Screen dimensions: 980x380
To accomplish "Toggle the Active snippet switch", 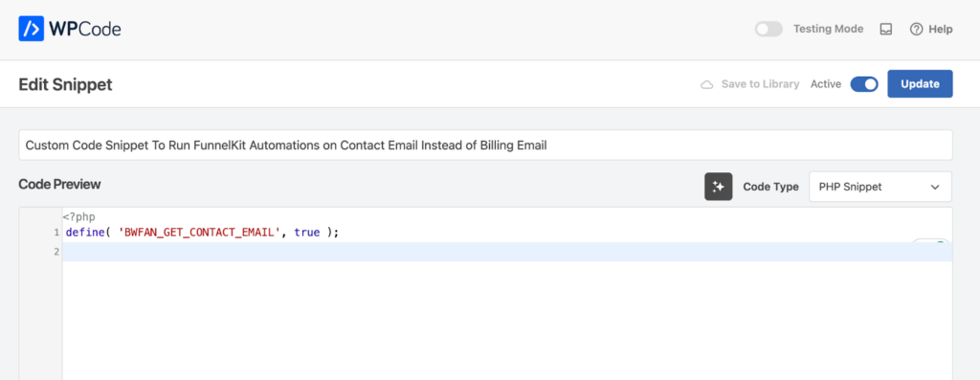I will point(864,83).
